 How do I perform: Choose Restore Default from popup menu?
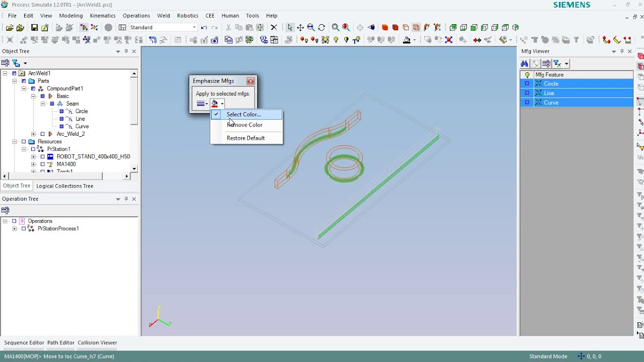click(x=246, y=138)
